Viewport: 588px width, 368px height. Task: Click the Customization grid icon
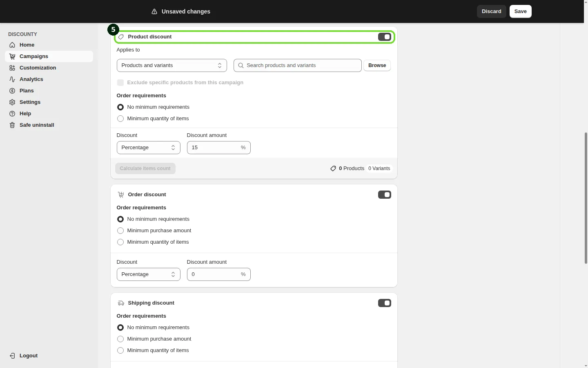pos(12,68)
